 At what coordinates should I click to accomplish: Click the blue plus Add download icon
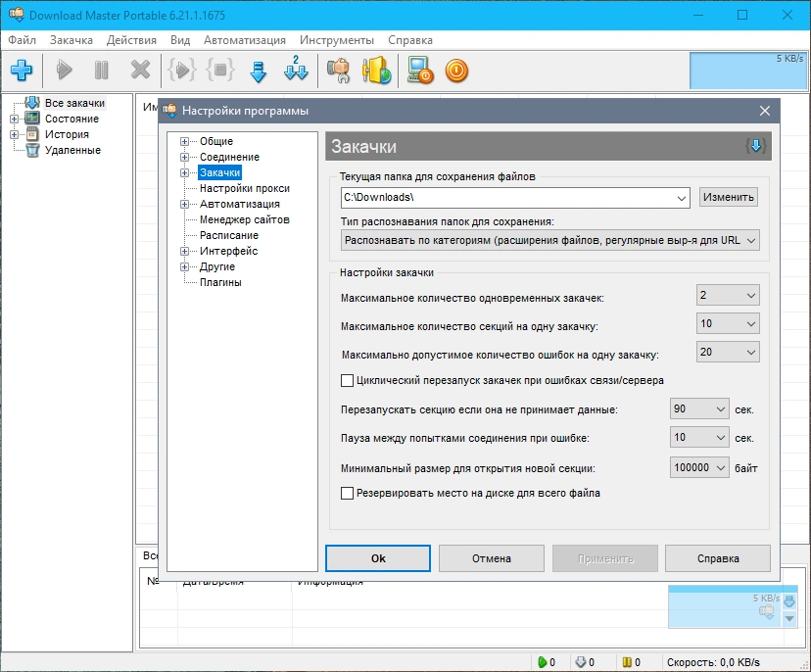(x=22, y=70)
